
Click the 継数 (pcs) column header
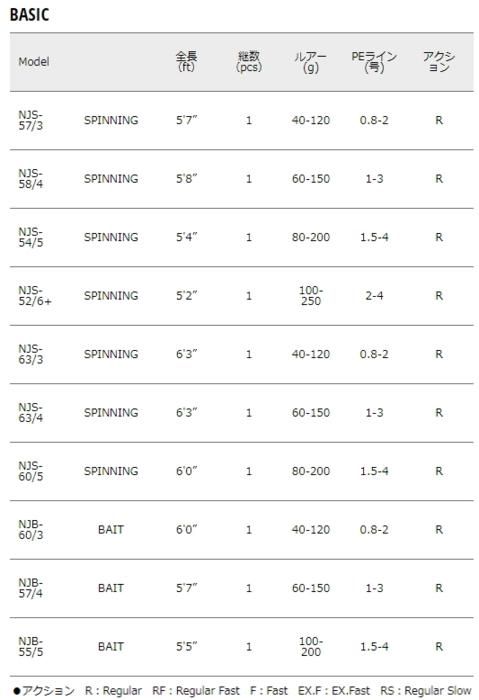click(x=249, y=62)
